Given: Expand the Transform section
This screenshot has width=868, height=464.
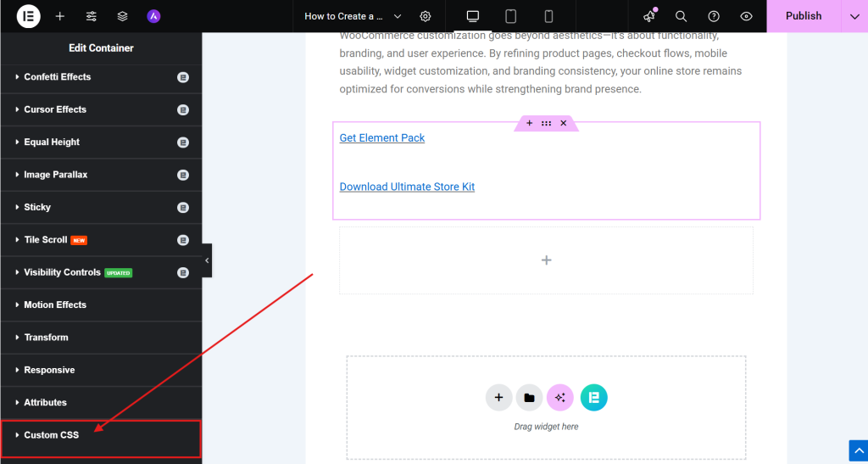Looking at the screenshot, I should [x=101, y=338].
